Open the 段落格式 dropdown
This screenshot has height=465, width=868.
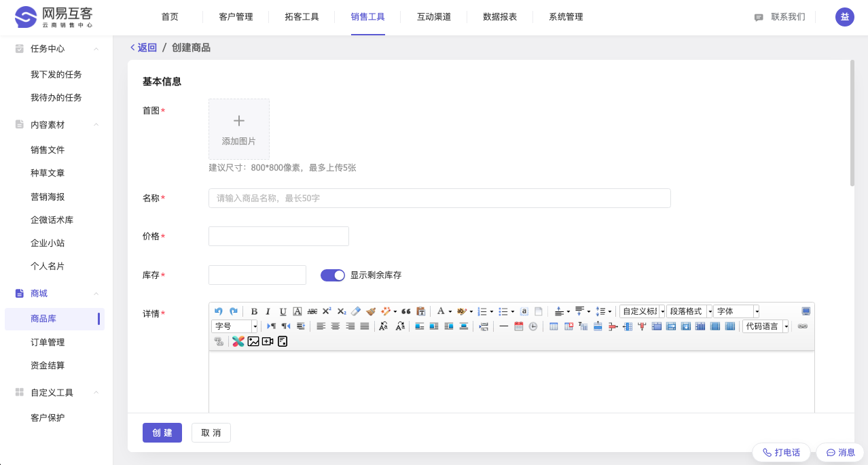(x=689, y=311)
